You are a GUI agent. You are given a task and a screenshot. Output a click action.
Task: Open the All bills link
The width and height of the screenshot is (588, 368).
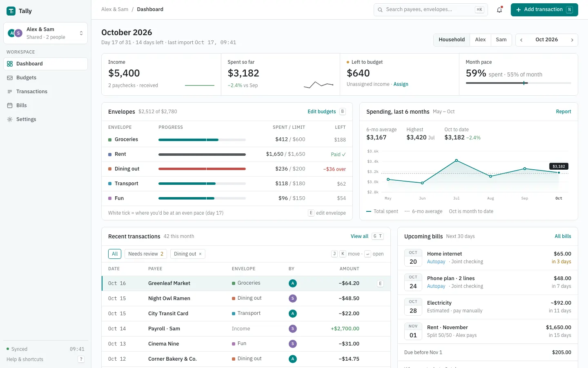pos(563,236)
